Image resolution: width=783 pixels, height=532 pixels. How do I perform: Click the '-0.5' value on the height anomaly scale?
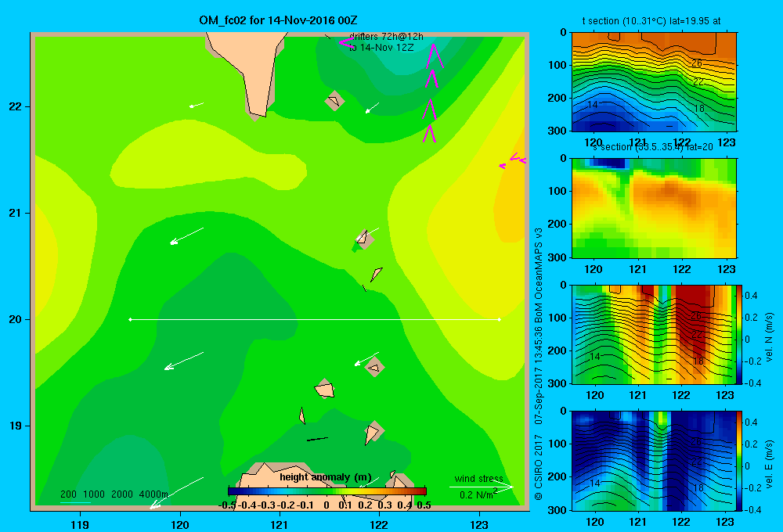(228, 505)
